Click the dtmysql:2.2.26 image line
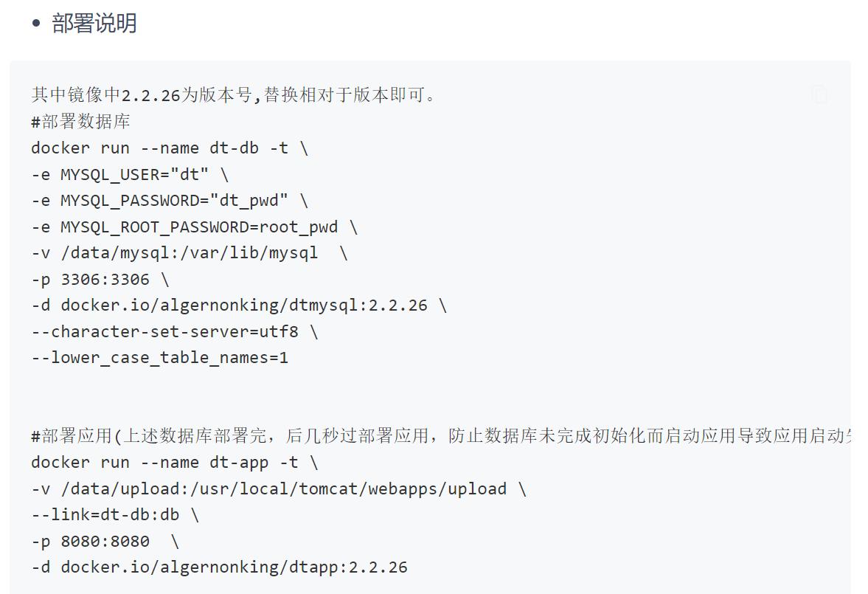868x594 pixels. click(x=239, y=305)
